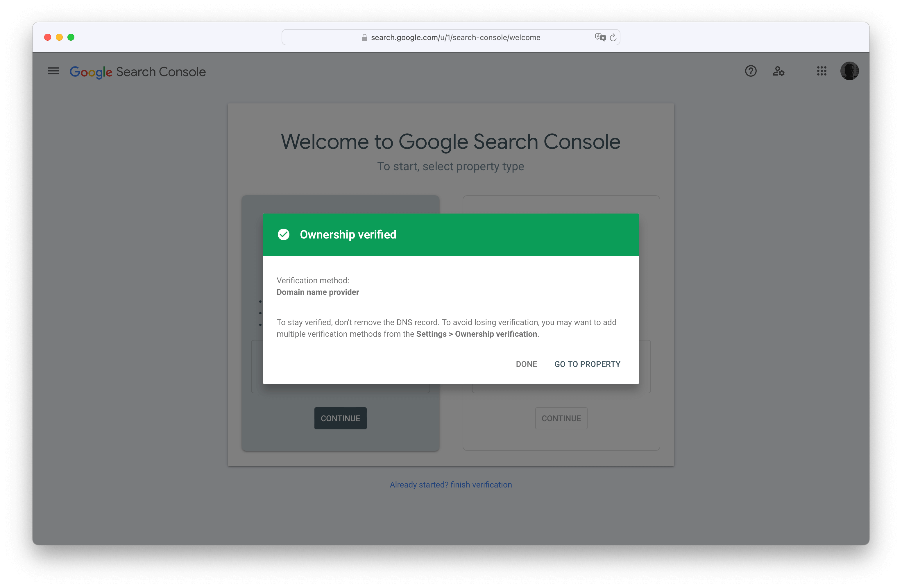Screen dimensions: 902x588
Task: Reload the page with refresh icon
Action: (613, 37)
